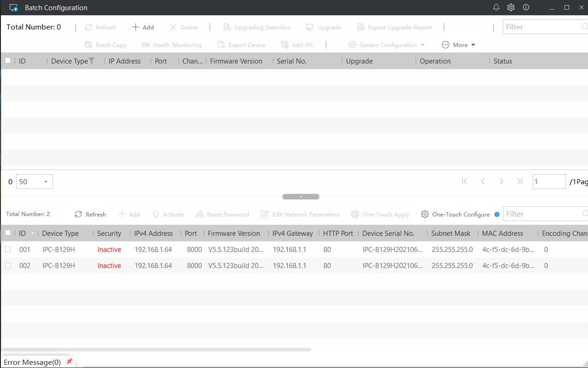Select checkbox for device 001
This screenshot has width=588, height=368.
(8, 250)
